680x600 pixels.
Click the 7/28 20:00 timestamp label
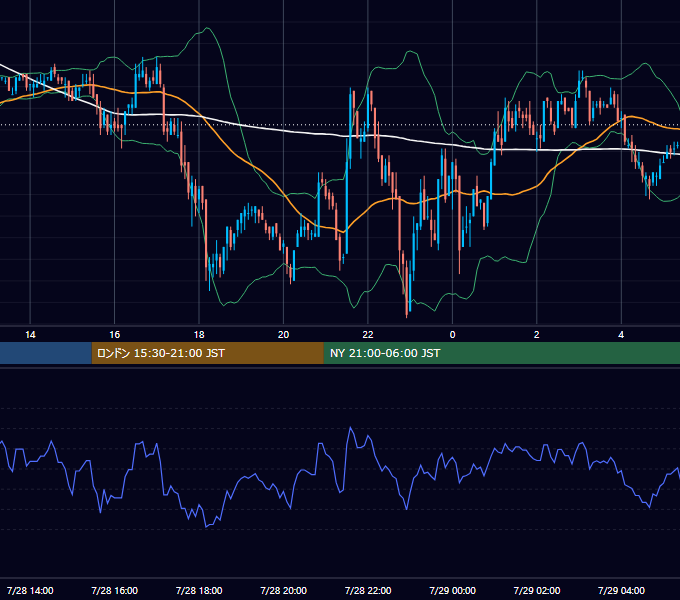(x=284, y=590)
